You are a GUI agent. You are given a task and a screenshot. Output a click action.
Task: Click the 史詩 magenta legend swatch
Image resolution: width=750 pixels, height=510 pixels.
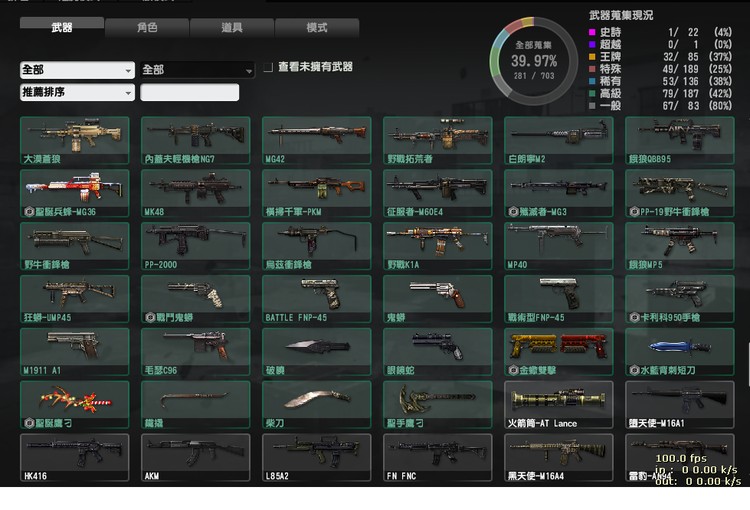(592, 32)
